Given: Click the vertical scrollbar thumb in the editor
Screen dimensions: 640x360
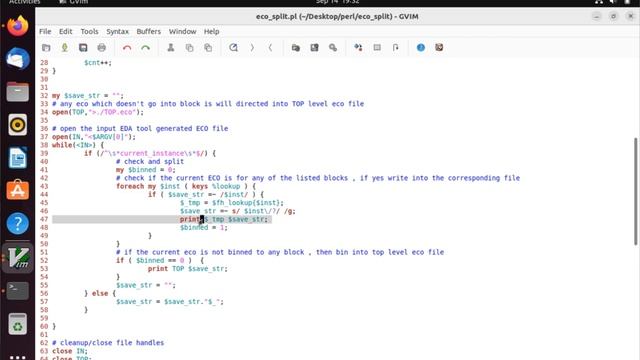Looking at the screenshot, I should [636, 191].
